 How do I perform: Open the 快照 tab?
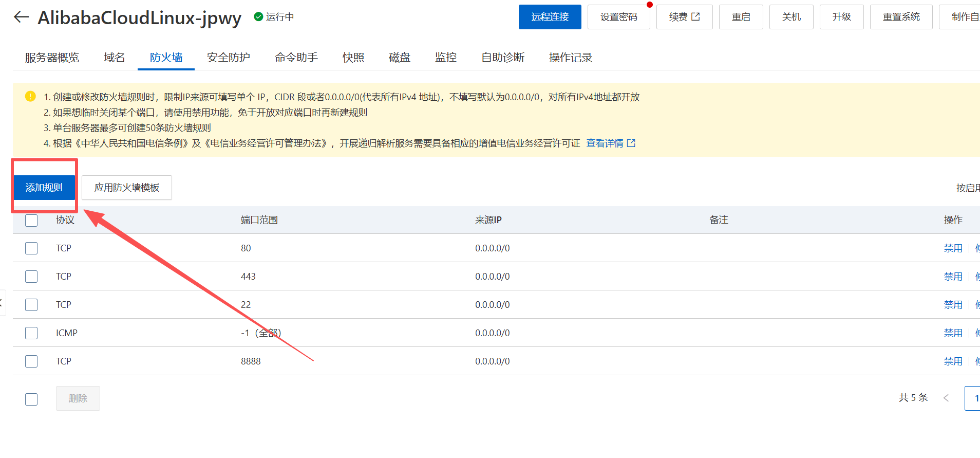pyautogui.click(x=353, y=58)
